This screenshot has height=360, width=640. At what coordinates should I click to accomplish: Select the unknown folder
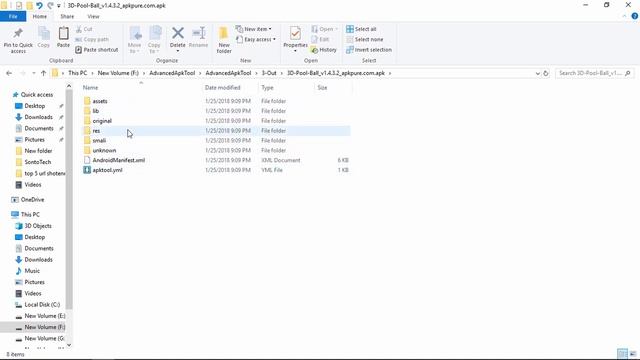point(104,150)
